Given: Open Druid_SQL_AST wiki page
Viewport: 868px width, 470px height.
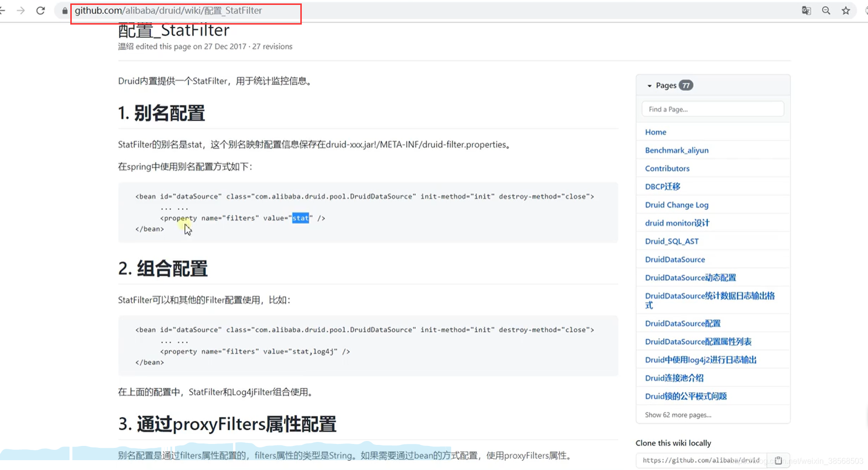Looking at the screenshot, I should [x=672, y=241].
